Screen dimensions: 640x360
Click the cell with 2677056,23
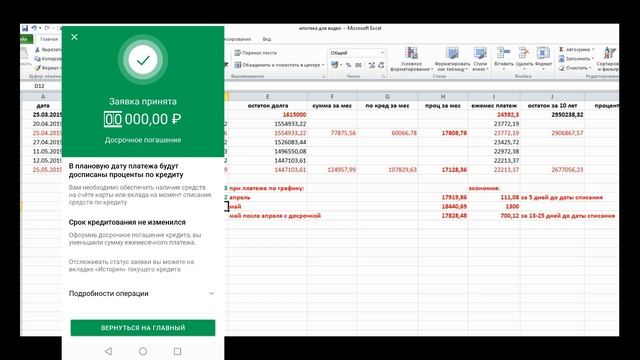tap(552, 170)
